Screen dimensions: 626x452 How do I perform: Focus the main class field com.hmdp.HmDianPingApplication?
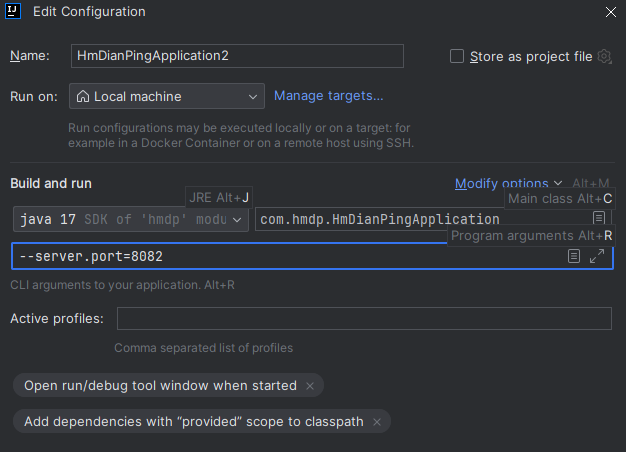point(420,219)
